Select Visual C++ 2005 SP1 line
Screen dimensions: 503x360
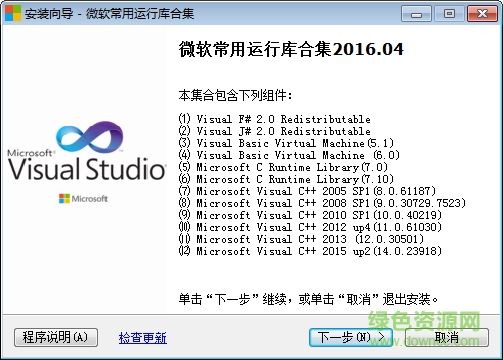click(x=307, y=191)
